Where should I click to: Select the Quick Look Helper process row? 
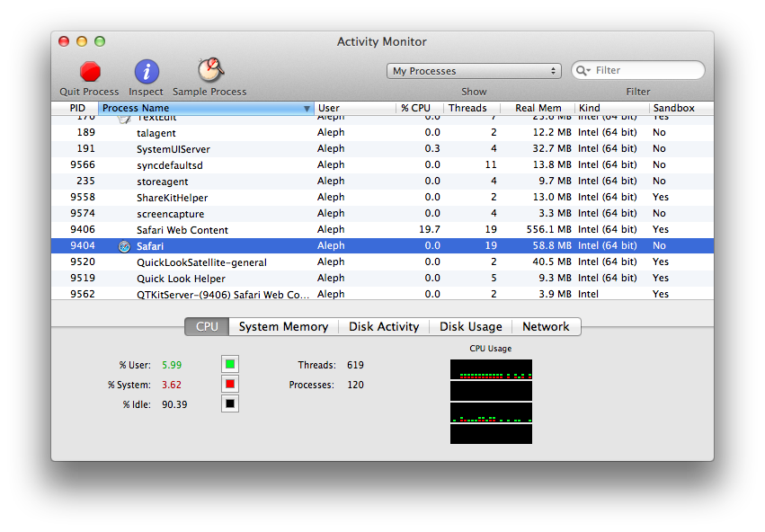coord(383,278)
